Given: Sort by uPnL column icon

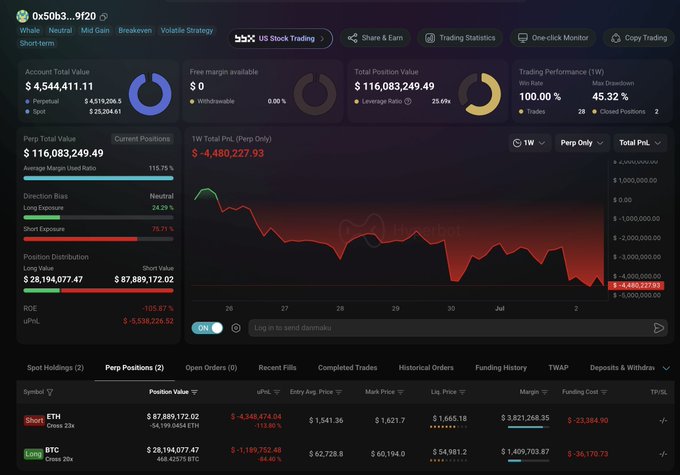Looking at the screenshot, I should tap(277, 392).
